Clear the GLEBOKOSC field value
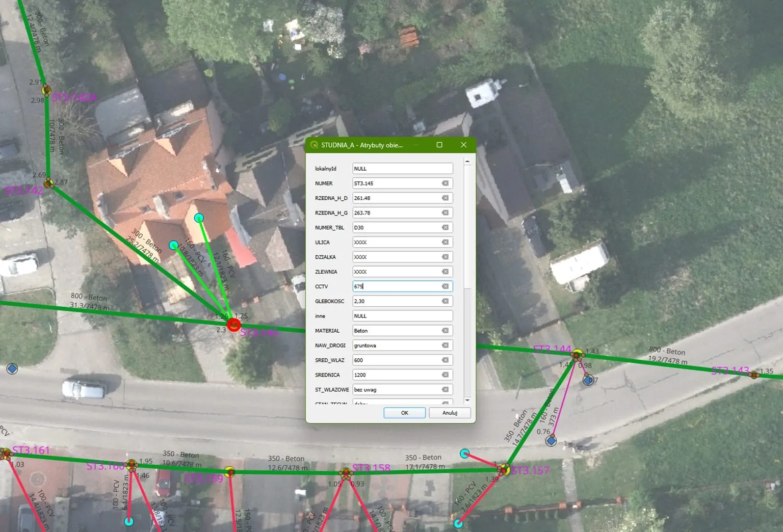783x532 pixels. point(445,302)
